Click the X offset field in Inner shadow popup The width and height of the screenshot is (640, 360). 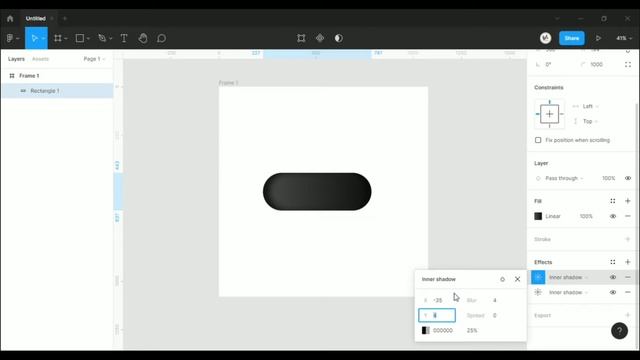click(437, 300)
